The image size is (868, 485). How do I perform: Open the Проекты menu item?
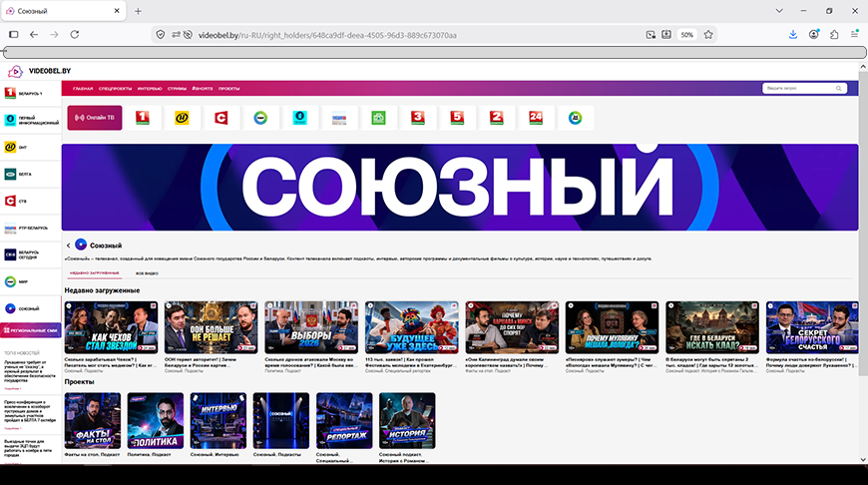pos(228,89)
